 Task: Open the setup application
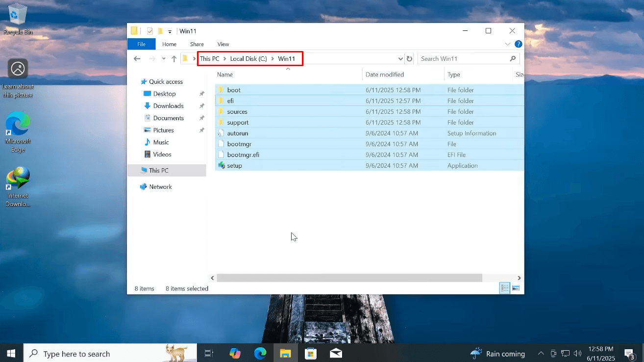[234, 165]
